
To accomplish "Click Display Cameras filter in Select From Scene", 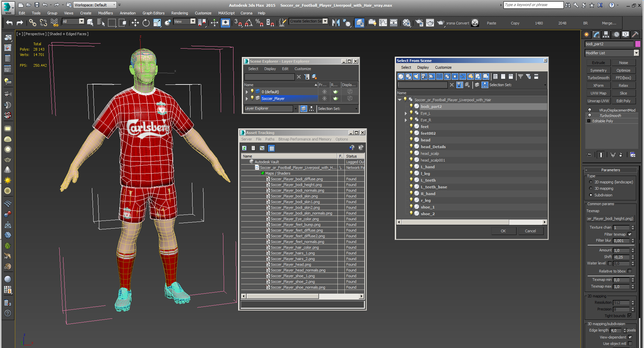I will coord(424,77).
